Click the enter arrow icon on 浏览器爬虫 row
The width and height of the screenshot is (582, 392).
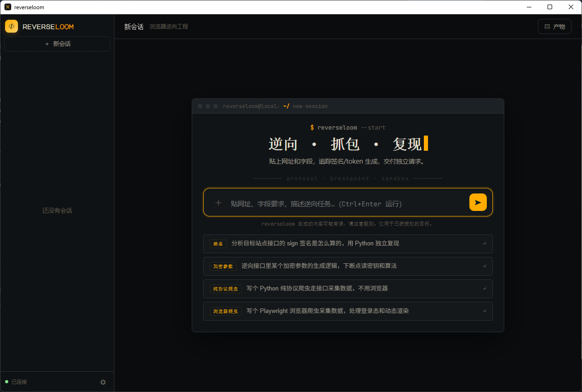coord(485,311)
